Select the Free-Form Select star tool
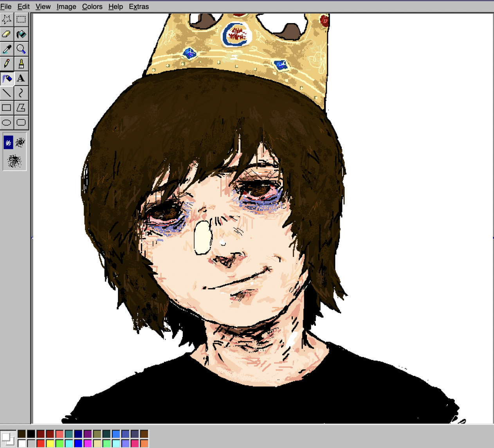This screenshot has height=448, width=494. (7, 19)
